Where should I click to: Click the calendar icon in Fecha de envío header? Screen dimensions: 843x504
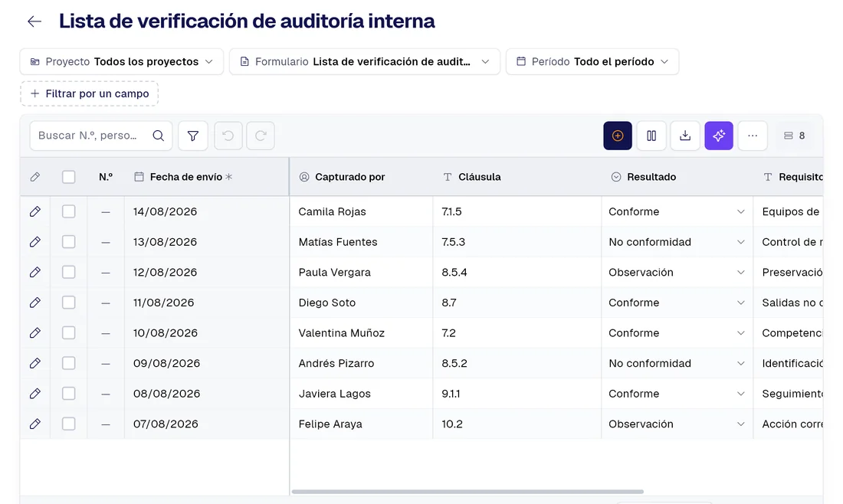139,177
